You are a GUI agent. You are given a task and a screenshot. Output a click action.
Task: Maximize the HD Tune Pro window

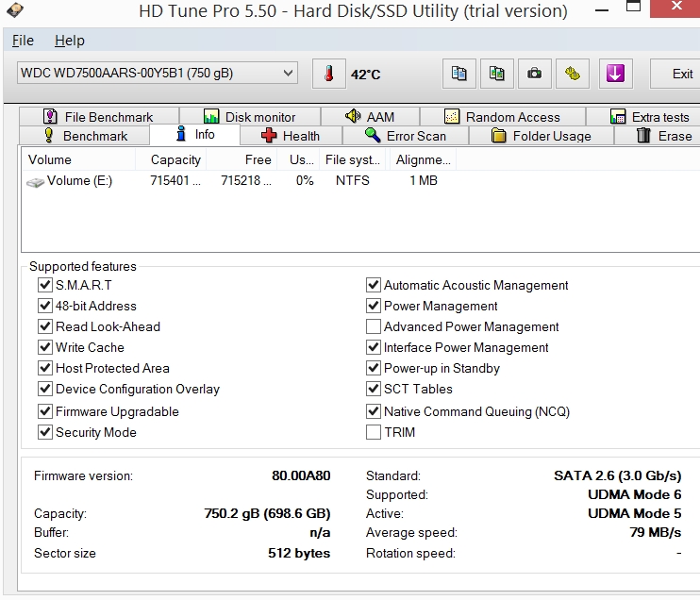(x=633, y=8)
